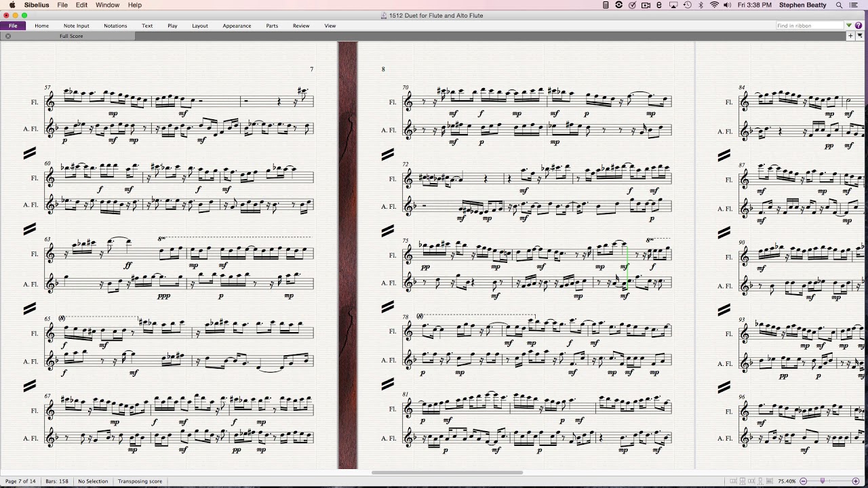Click the Fri 3:38 PM clock
Viewport: 868px width, 488px height.
coord(755,5)
